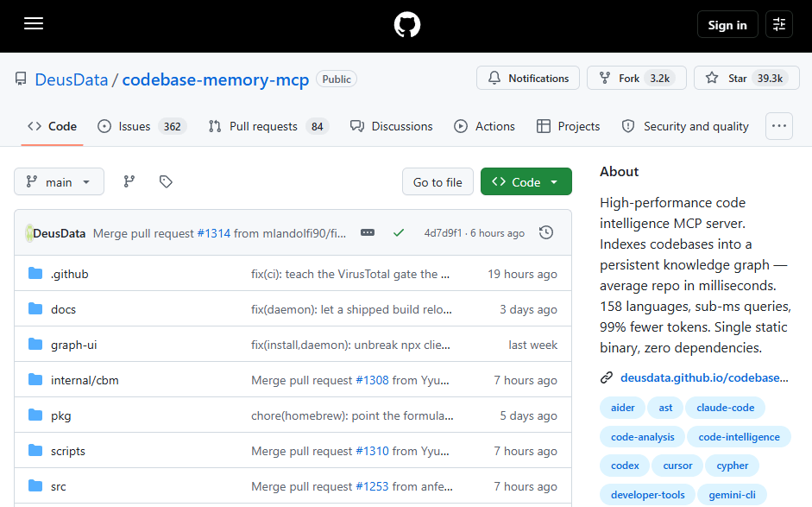The width and height of the screenshot is (812, 507).
Task: Click the internal/cbm folder icon
Action: pos(35,379)
